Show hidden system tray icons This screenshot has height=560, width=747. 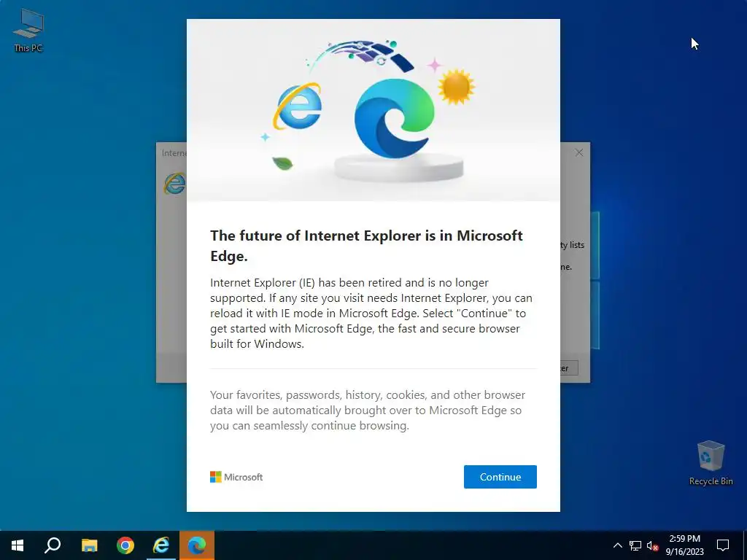[617, 545]
